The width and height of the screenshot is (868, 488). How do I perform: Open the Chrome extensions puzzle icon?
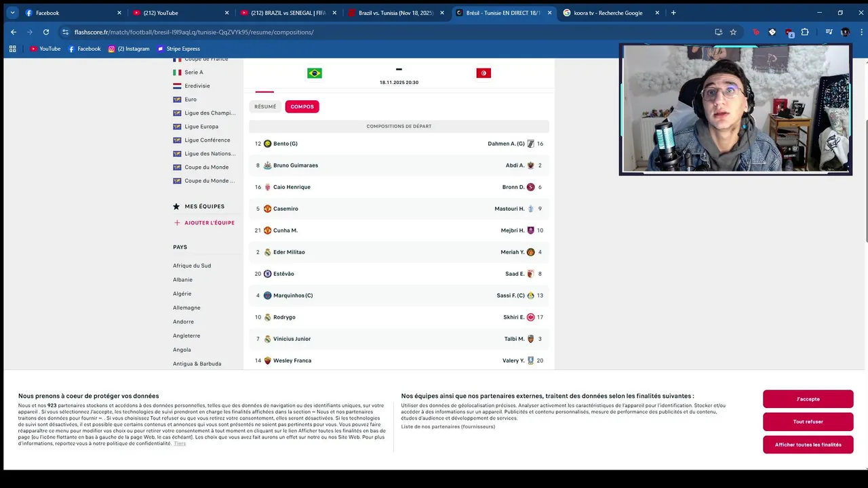point(805,32)
